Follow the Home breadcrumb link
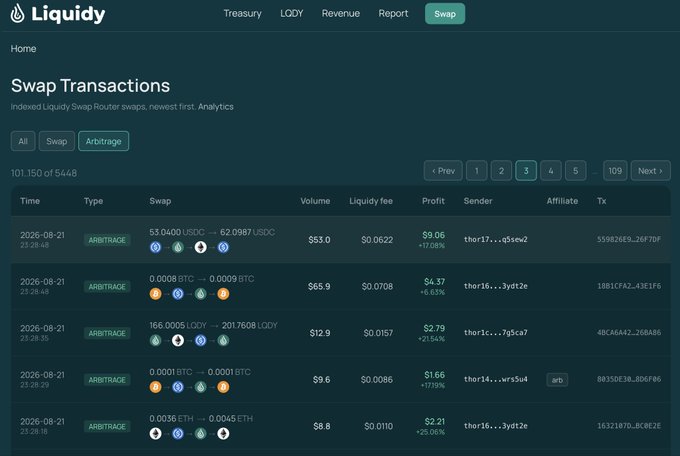 tap(23, 49)
